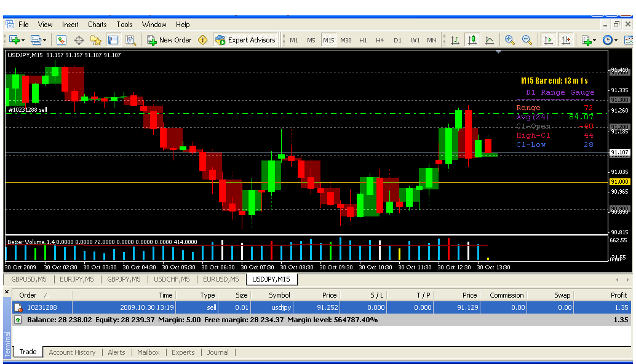The height and width of the screenshot is (364, 636).
Task: Select the H1 timeframe
Action: click(x=363, y=41)
